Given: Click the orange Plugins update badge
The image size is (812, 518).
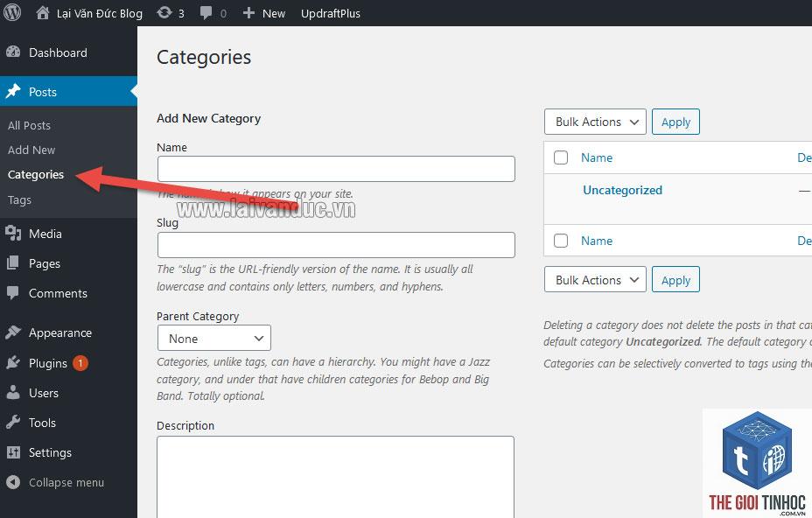Looking at the screenshot, I should click(80, 363).
